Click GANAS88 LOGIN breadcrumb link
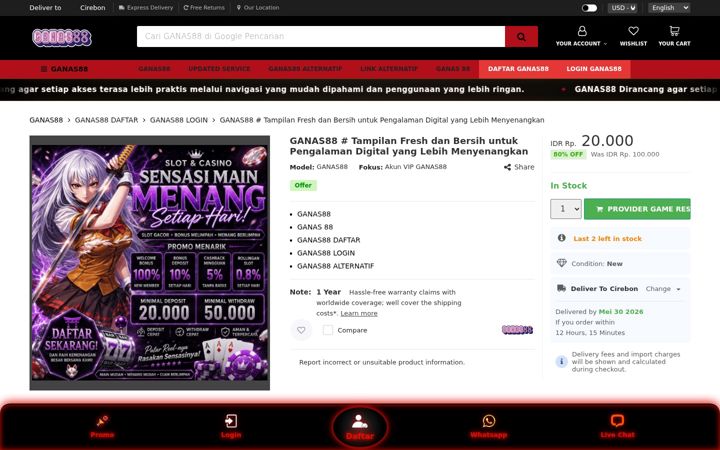The width and height of the screenshot is (720, 450). click(179, 120)
